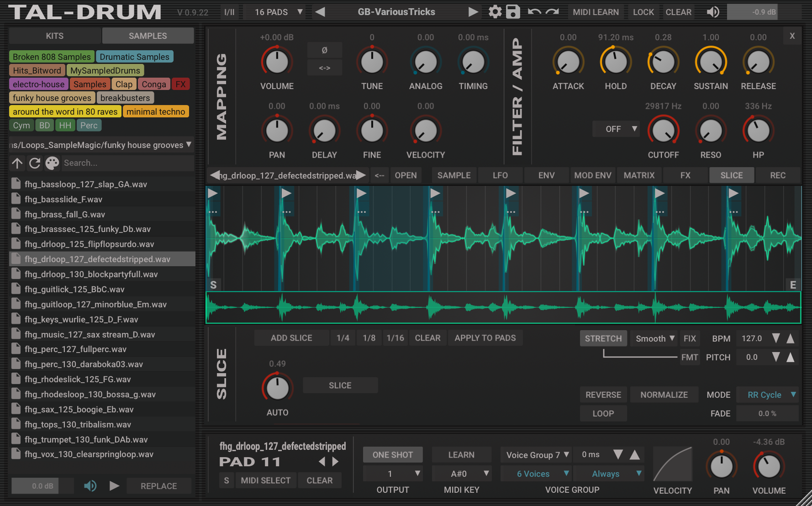Click the undo arrow icon

point(534,12)
